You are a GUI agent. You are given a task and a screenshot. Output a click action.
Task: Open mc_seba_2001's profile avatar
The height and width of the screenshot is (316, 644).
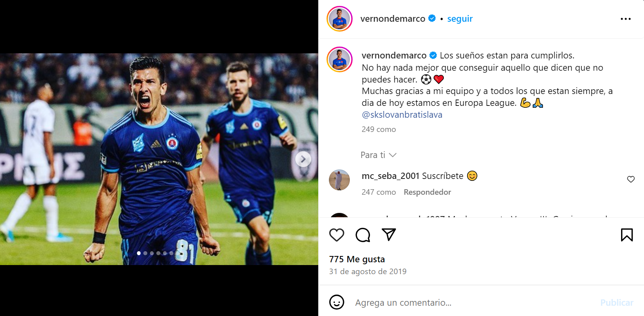tap(339, 180)
